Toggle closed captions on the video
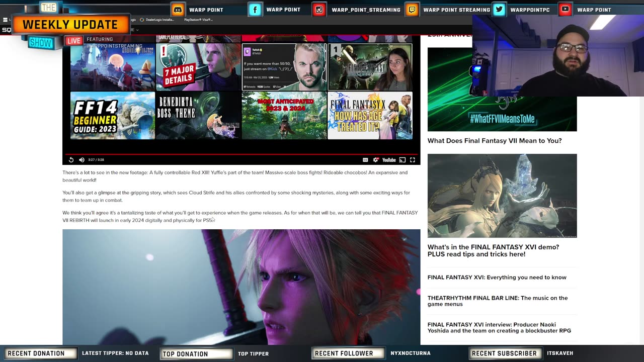This screenshot has width=644, height=362. click(365, 160)
